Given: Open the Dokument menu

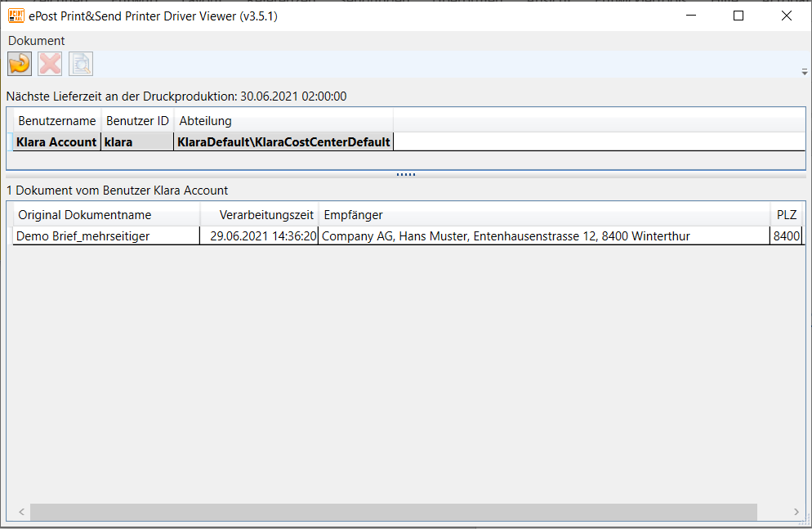Looking at the screenshot, I should coord(36,41).
